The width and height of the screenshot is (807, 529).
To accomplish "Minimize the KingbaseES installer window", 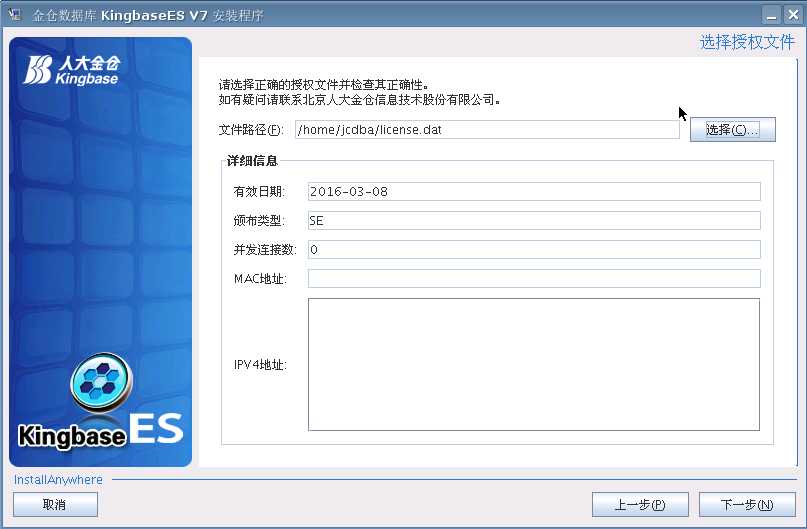I will coord(771,15).
